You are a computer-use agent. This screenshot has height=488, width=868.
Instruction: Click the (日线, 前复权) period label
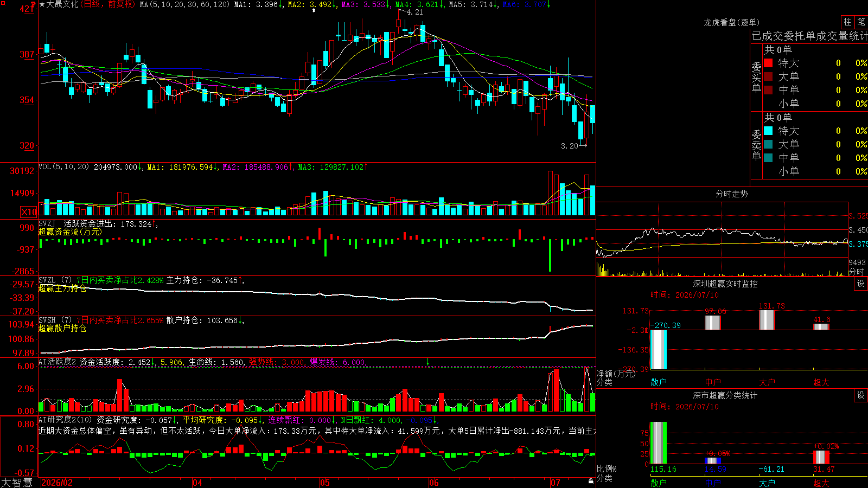pos(107,4)
